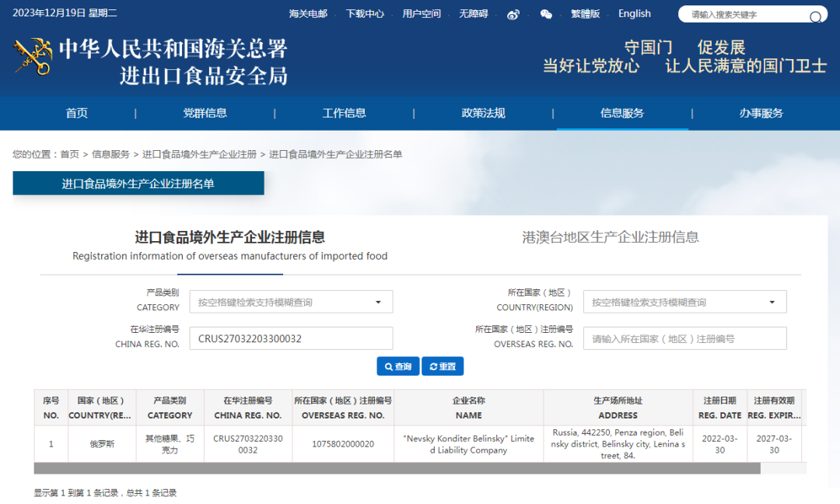
Task: Open the 政策法规 navigation menu
Action: point(483,113)
